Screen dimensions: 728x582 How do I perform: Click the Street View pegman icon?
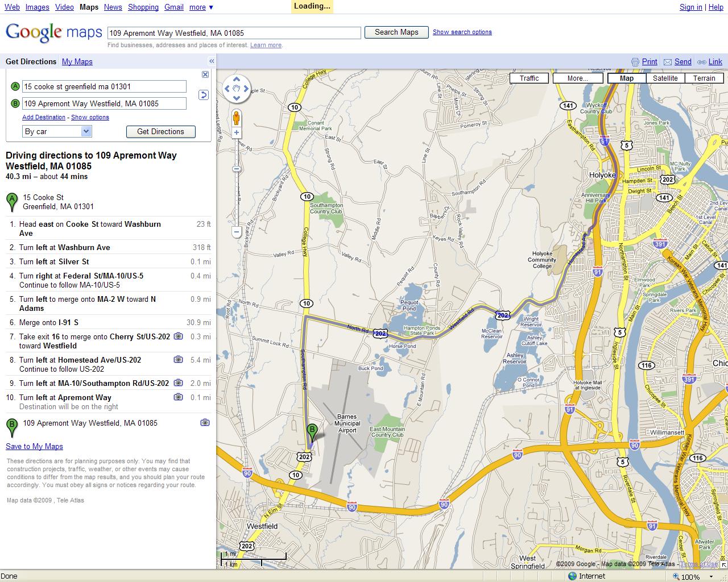pos(237,118)
